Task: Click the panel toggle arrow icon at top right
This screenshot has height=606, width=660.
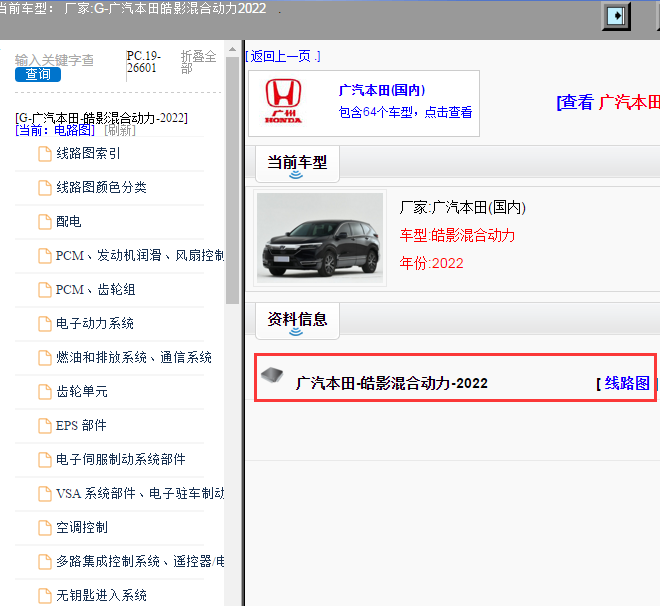Action: (616, 16)
